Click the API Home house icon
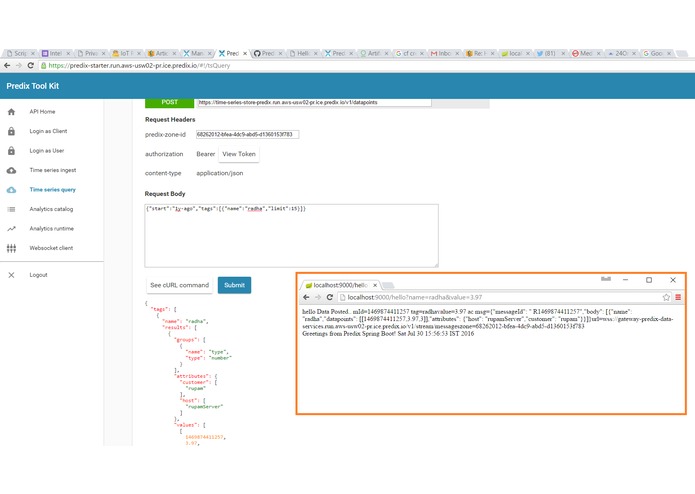Viewport: 695px width, 494px height. point(12,112)
